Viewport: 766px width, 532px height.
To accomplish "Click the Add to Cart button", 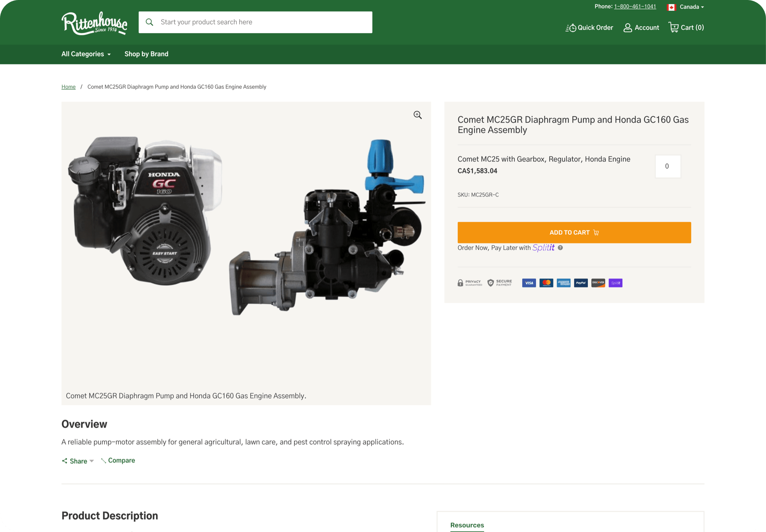I will [574, 233].
